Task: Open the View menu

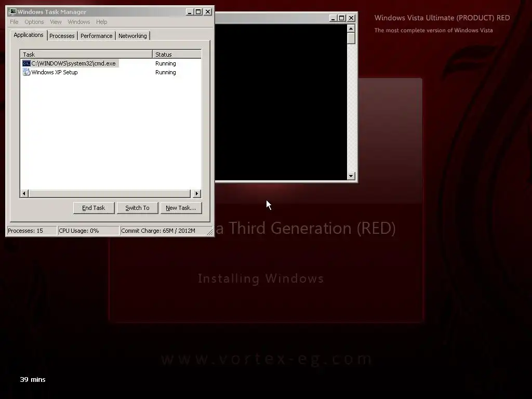Action: 56,22
